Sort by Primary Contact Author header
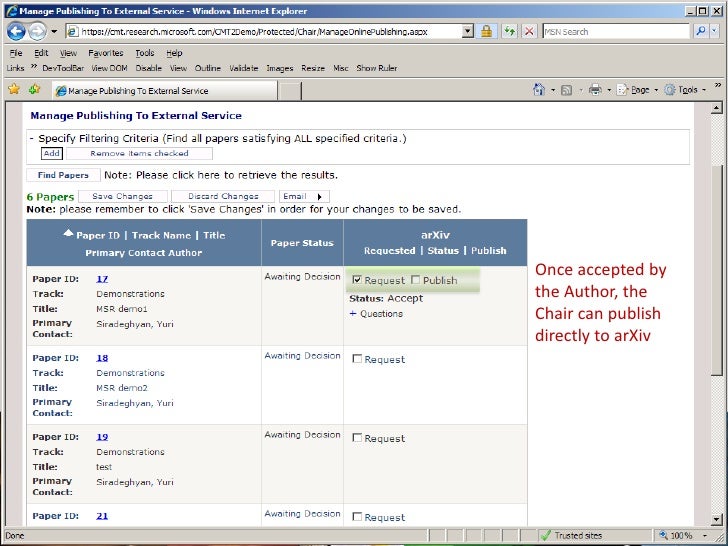Image resolution: width=728 pixels, height=546 pixels. pyautogui.click(x=143, y=253)
